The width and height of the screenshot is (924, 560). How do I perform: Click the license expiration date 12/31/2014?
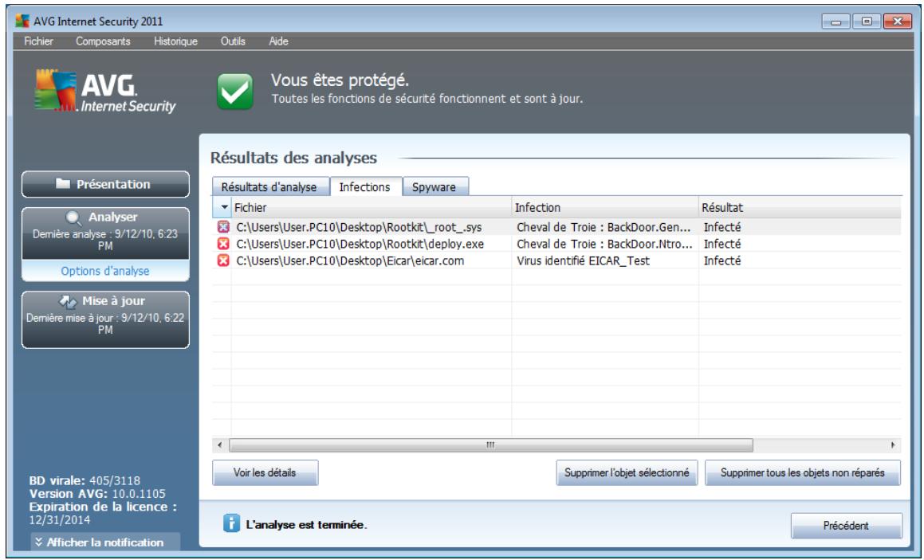pos(60,520)
